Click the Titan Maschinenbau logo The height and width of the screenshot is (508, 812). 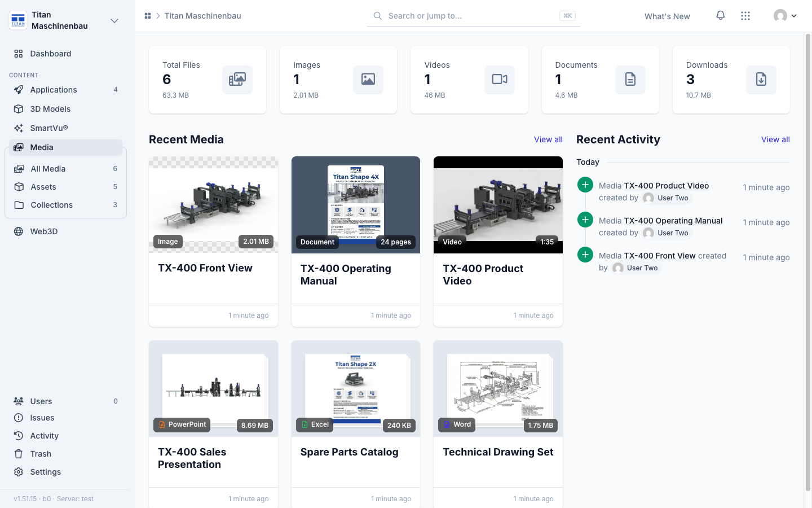point(18,20)
